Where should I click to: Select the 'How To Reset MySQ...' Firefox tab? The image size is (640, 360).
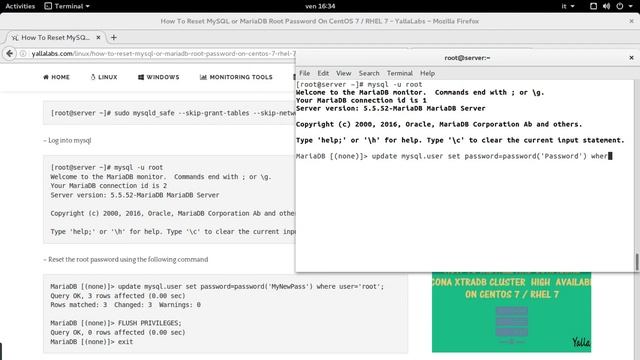(x=55, y=38)
